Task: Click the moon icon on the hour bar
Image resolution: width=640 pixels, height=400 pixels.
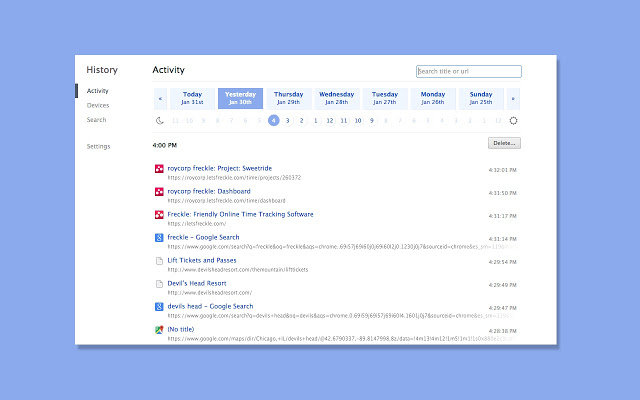Action: [160, 120]
